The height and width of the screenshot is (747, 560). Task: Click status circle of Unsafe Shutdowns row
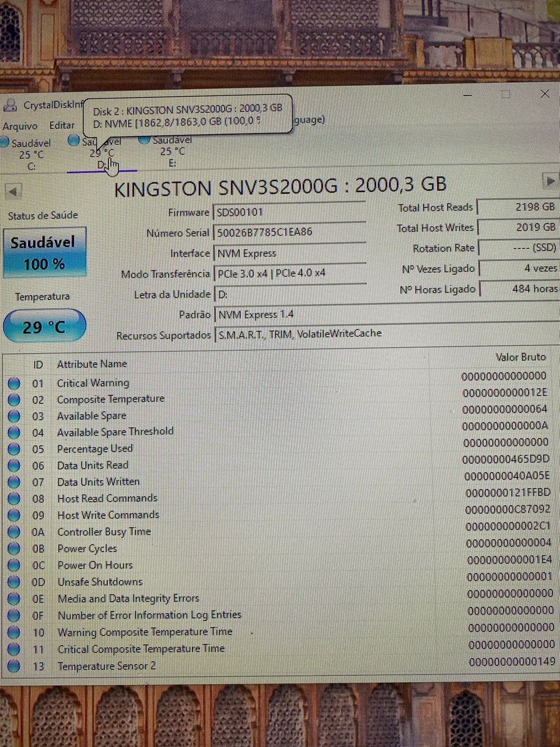[x=14, y=582]
